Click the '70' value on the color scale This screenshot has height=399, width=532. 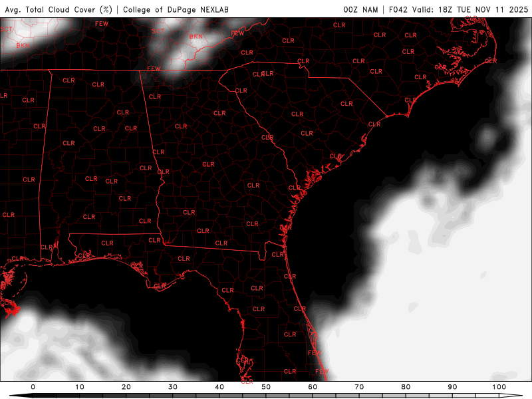click(359, 387)
